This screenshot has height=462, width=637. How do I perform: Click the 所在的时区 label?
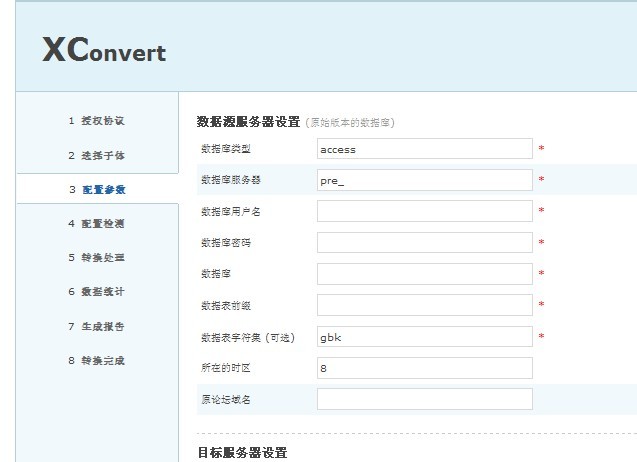226,368
